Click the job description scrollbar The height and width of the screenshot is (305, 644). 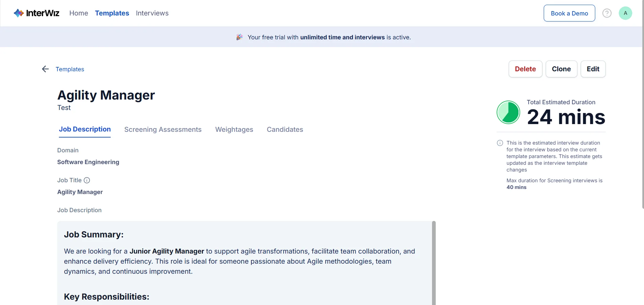pos(434,263)
